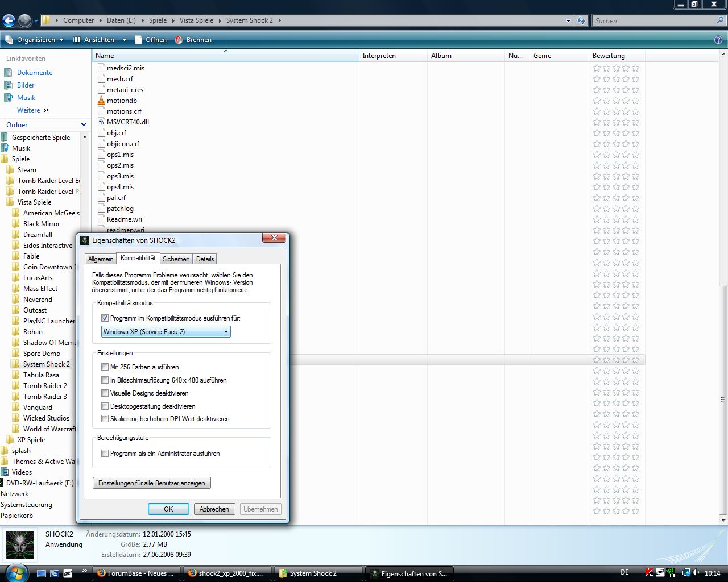Open the Windows Start orb

click(x=15, y=572)
